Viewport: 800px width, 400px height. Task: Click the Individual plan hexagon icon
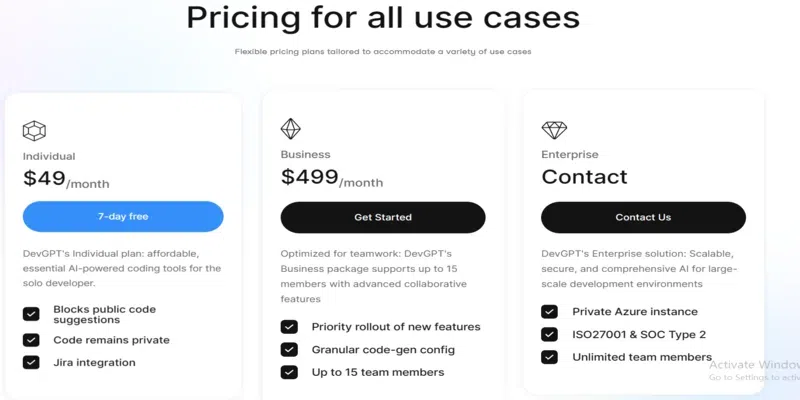[x=34, y=131]
